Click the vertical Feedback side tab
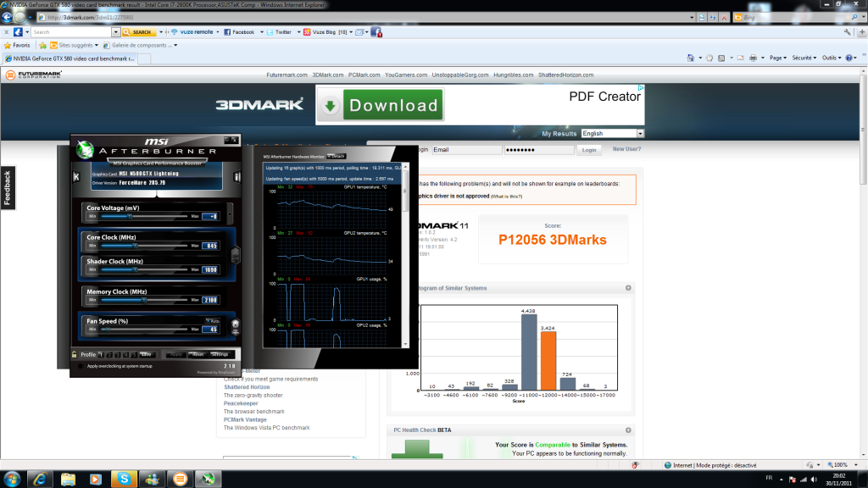This screenshot has height=488, width=868. click(8, 187)
